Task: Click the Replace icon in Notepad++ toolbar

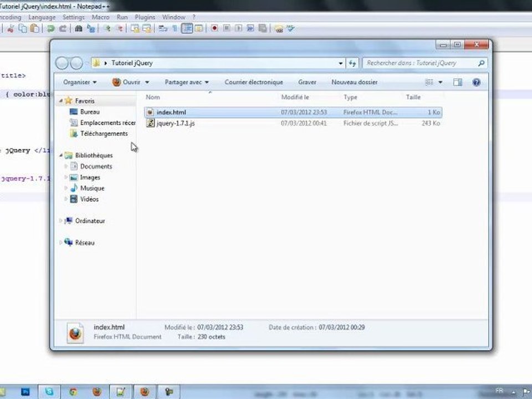Action: tap(90, 28)
